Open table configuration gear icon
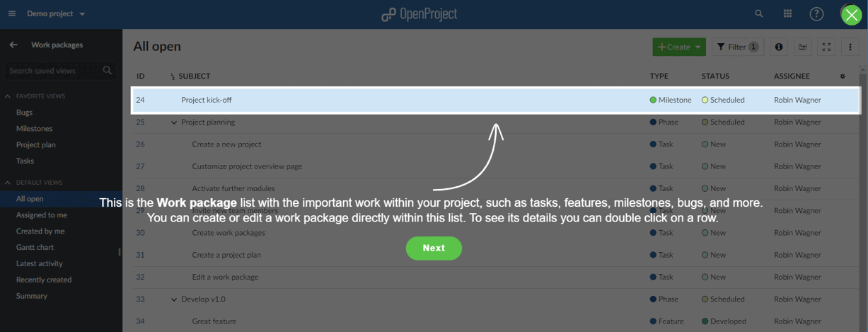This screenshot has height=332, width=868. (843, 76)
